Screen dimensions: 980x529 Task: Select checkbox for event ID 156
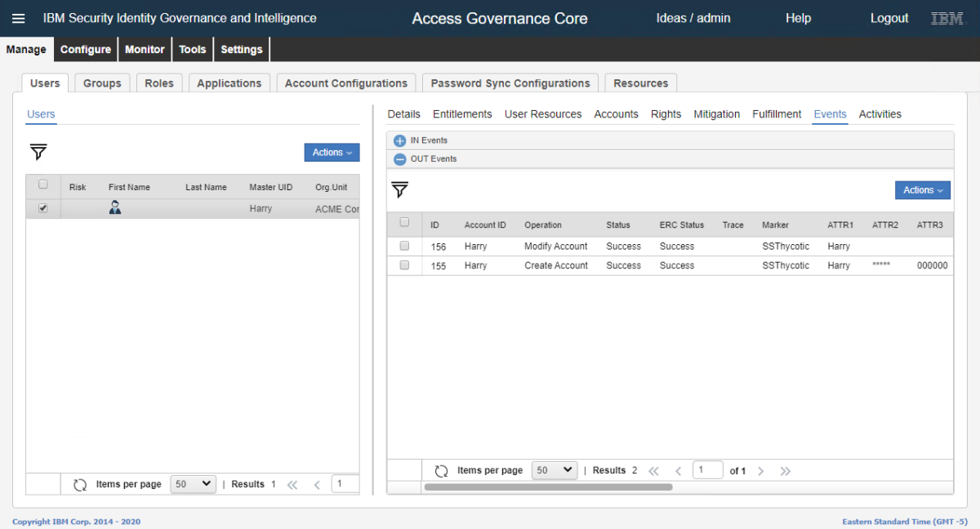click(x=404, y=246)
